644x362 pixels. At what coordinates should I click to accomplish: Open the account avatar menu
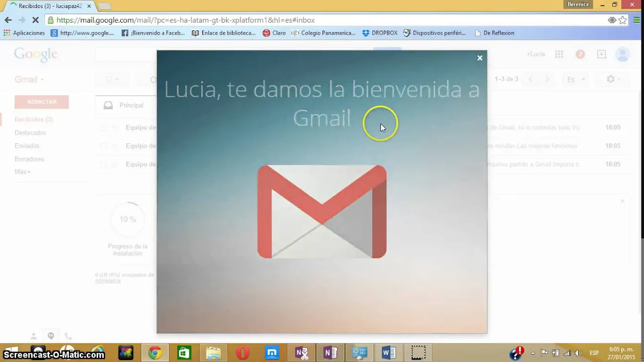(623, 54)
